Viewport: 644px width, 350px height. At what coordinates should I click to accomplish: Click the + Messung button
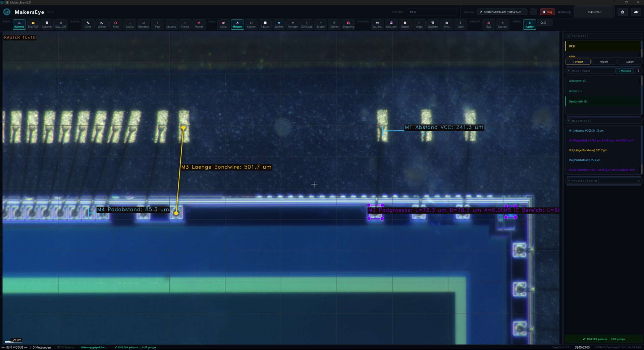[x=625, y=71]
